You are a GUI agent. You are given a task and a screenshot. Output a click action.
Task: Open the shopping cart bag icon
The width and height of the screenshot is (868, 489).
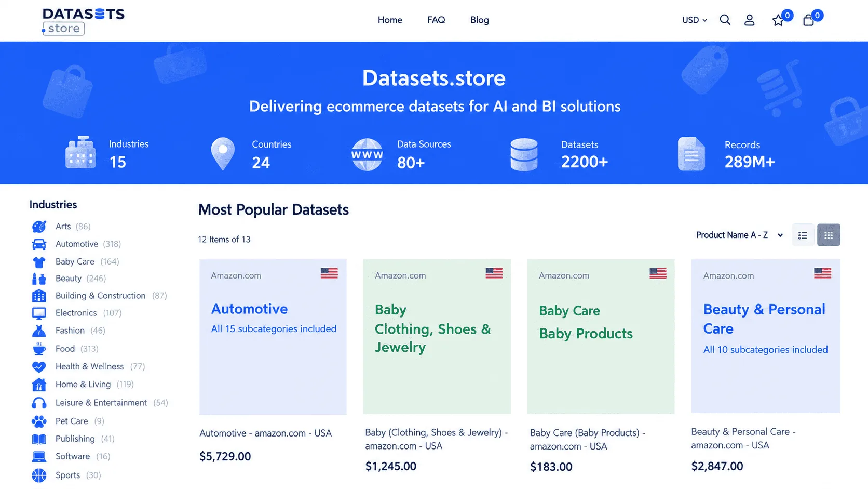808,20
